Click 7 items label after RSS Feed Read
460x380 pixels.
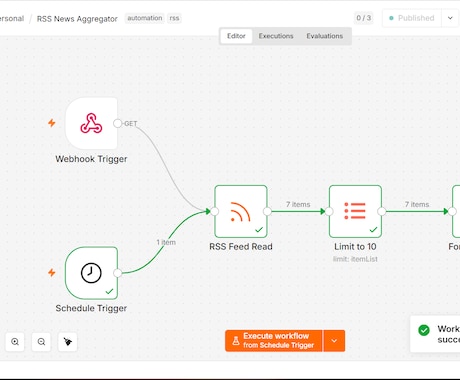[x=298, y=204]
